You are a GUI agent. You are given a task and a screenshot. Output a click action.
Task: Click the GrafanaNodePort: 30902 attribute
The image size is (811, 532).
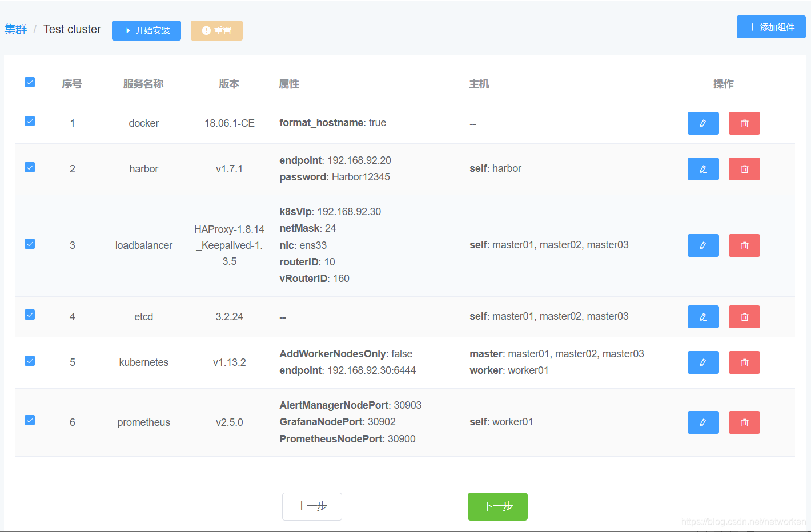(x=338, y=422)
